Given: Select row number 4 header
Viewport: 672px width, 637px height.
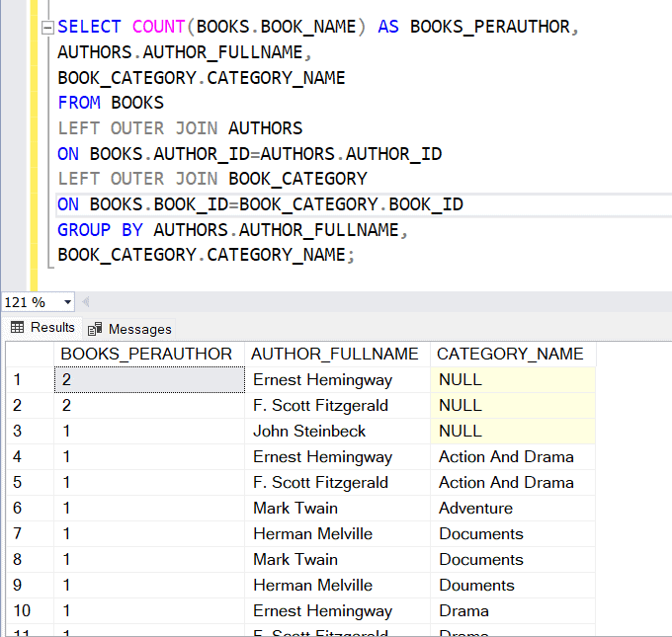Looking at the screenshot, I should [x=30, y=456].
